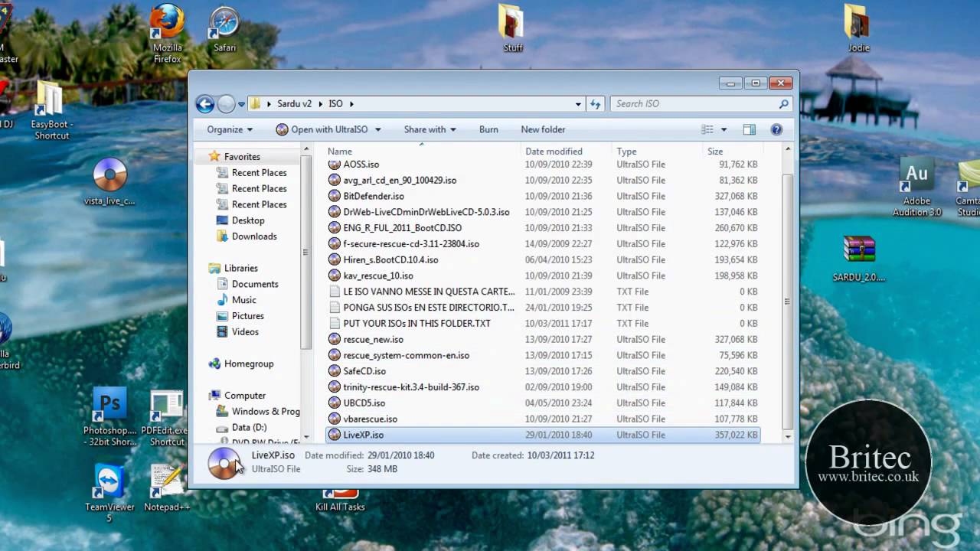This screenshot has width=980, height=551.
Task: Open Explorer help question mark icon
Action: click(x=776, y=130)
